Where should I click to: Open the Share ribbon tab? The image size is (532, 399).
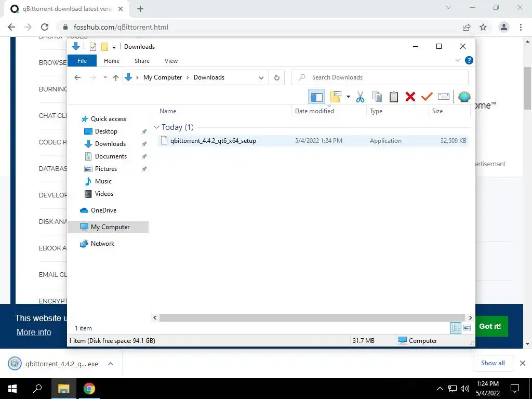point(142,61)
